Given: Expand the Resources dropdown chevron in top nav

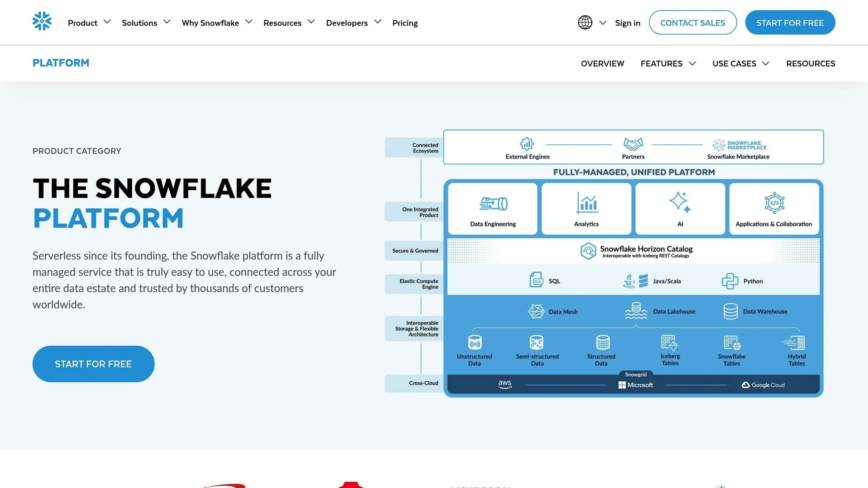Looking at the screenshot, I should point(312,22).
